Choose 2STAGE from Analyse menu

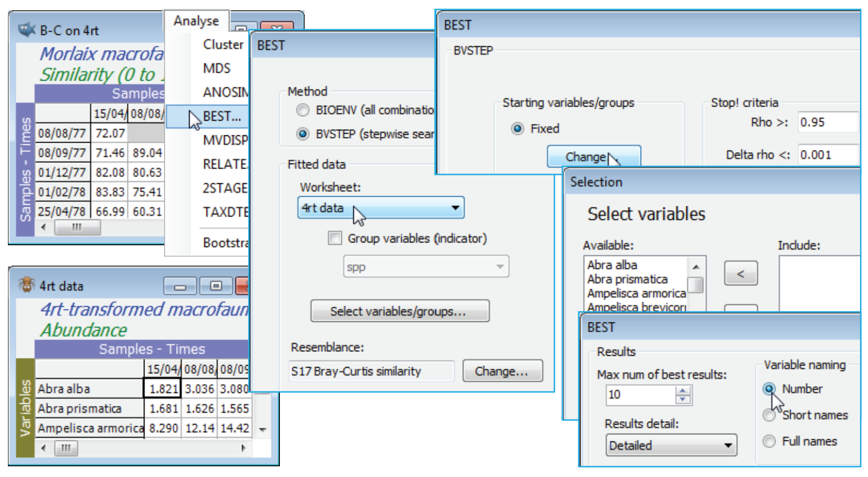click(x=225, y=188)
